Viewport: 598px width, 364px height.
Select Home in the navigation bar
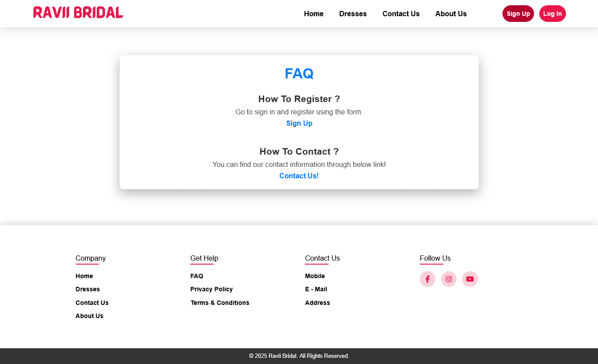pos(314,14)
